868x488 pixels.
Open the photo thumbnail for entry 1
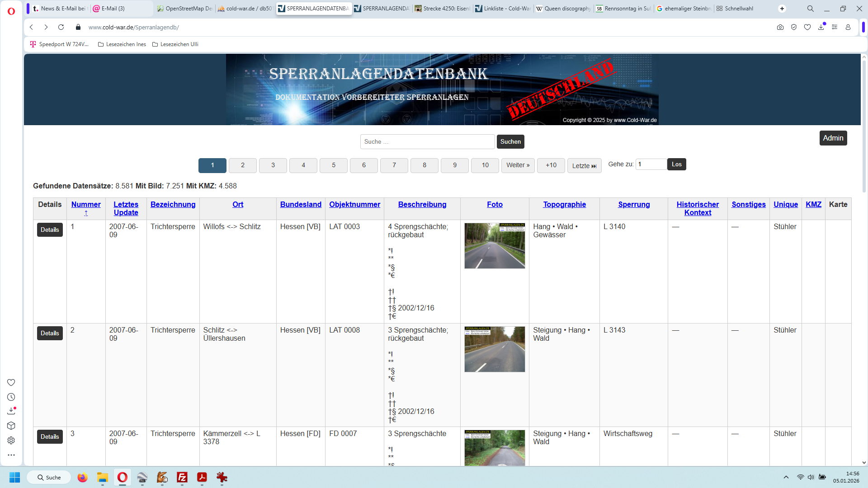coord(495,246)
